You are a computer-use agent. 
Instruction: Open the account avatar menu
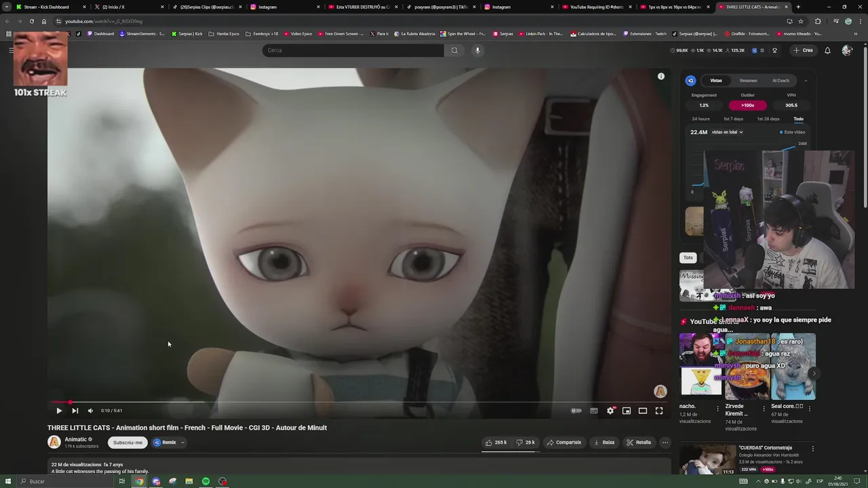[x=846, y=50]
